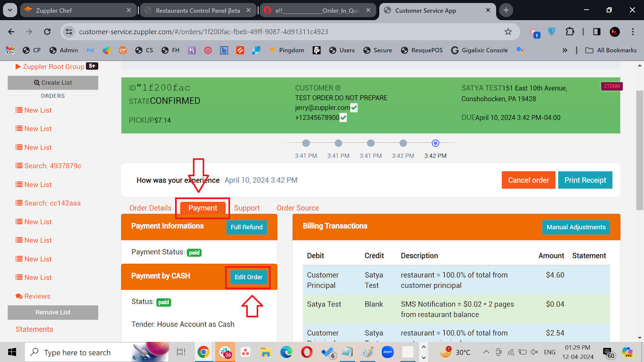Reload the page with the refresh icon
Viewport: 644px width, 362px height.
click(x=47, y=32)
